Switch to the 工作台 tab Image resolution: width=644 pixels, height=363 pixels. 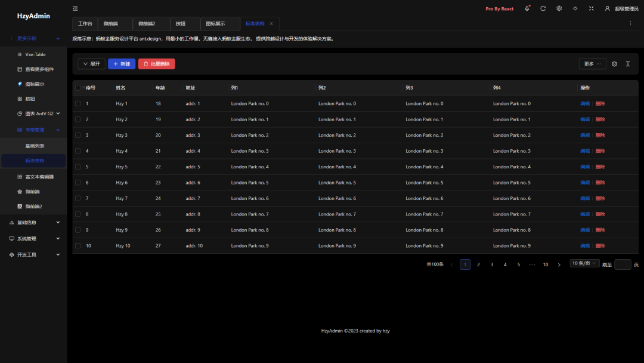tap(85, 23)
